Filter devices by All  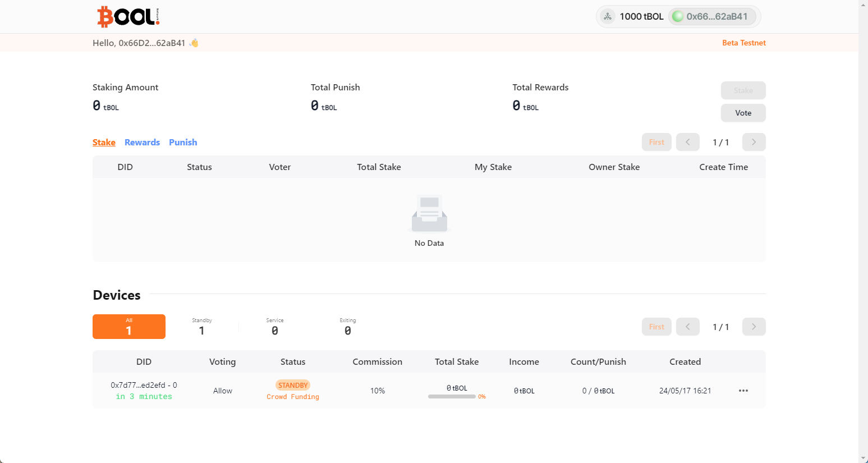[129, 327]
